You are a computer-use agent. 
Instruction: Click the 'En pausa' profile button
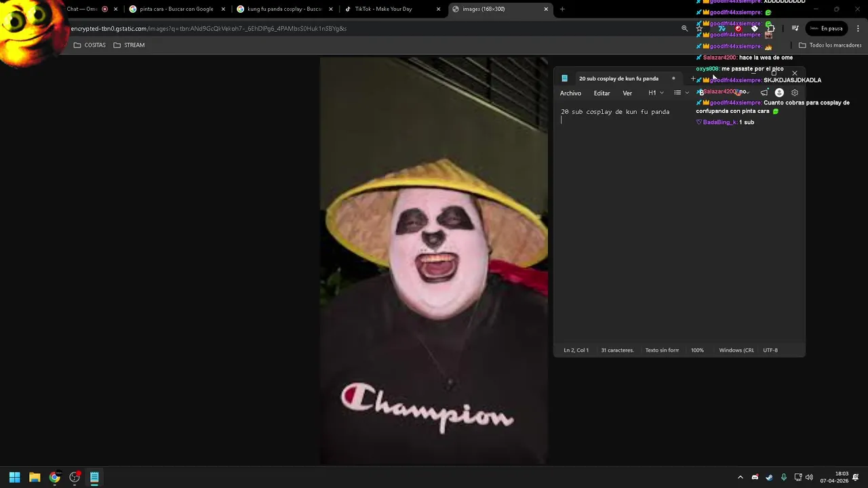826,28
